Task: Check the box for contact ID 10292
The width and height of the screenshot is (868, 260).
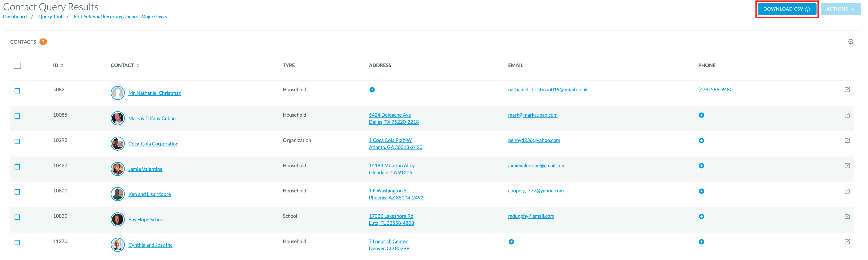Action: pos(17,141)
